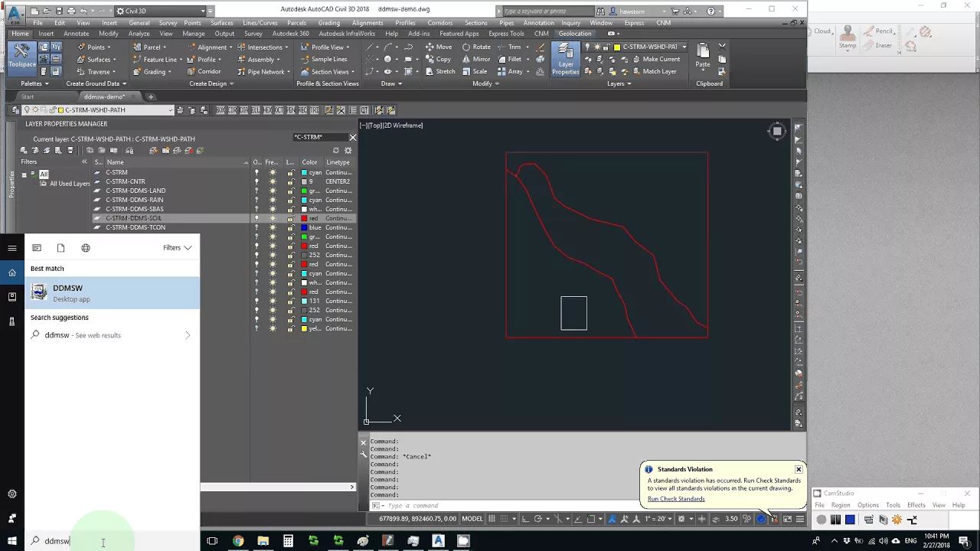980x551 pixels.
Task: Switch to the Start drawing tab
Action: coord(28,97)
